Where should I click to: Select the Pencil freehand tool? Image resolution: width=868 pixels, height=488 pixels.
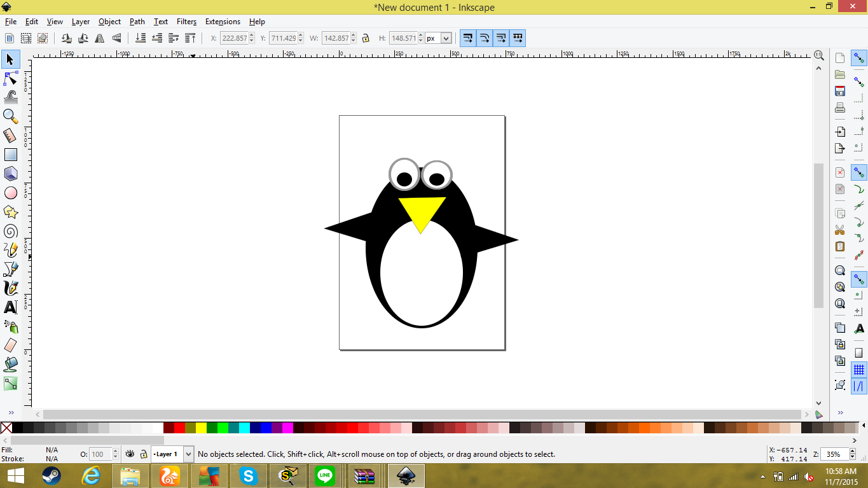pyautogui.click(x=11, y=250)
